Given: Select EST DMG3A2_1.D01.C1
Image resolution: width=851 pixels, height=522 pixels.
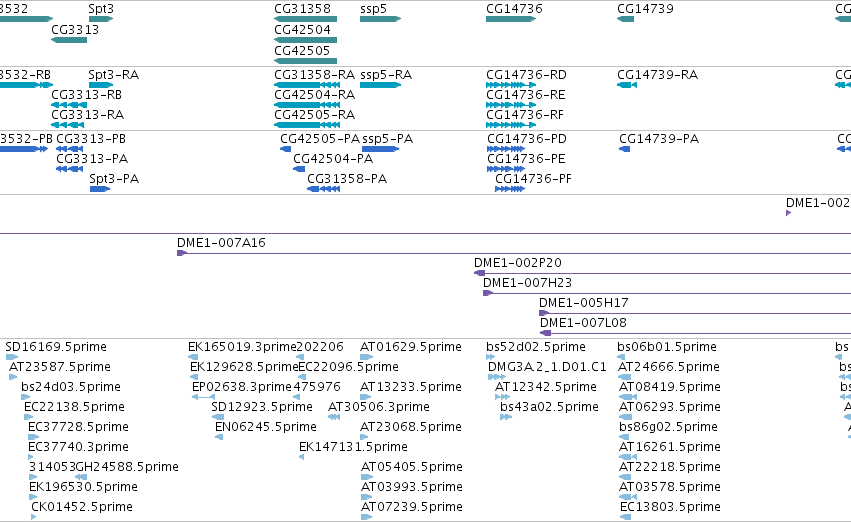Looking at the screenshot, I should [x=497, y=377].
